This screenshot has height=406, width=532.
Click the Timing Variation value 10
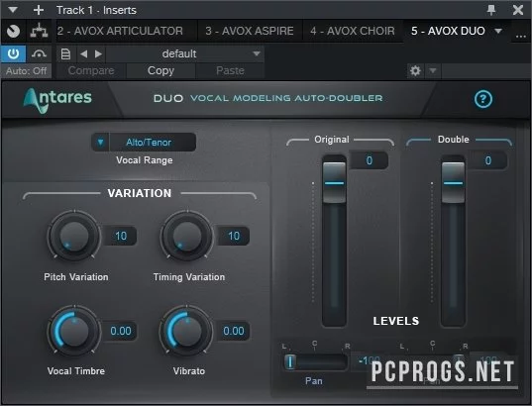pos(234,236)
